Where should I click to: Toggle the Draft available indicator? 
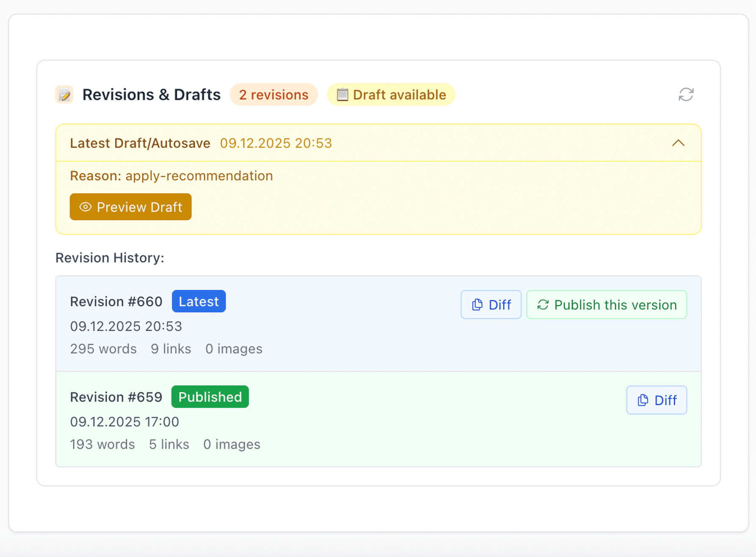[x=390, y=94]
